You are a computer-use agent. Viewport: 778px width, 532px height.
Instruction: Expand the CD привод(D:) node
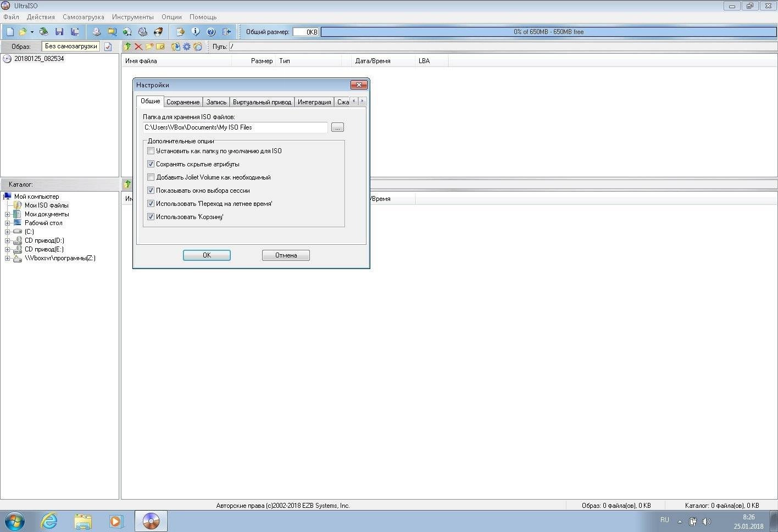coord(7,240)
